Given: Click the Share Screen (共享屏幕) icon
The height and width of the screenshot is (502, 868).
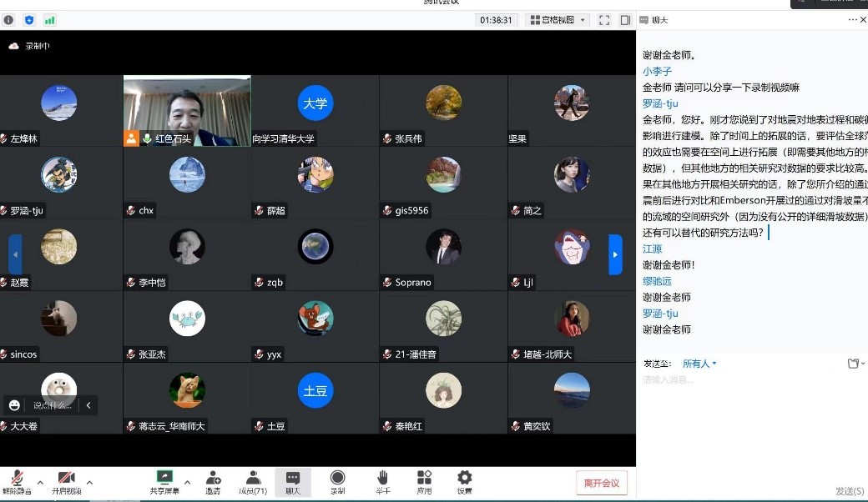Looking at the screenshot, I should point(164,479).
